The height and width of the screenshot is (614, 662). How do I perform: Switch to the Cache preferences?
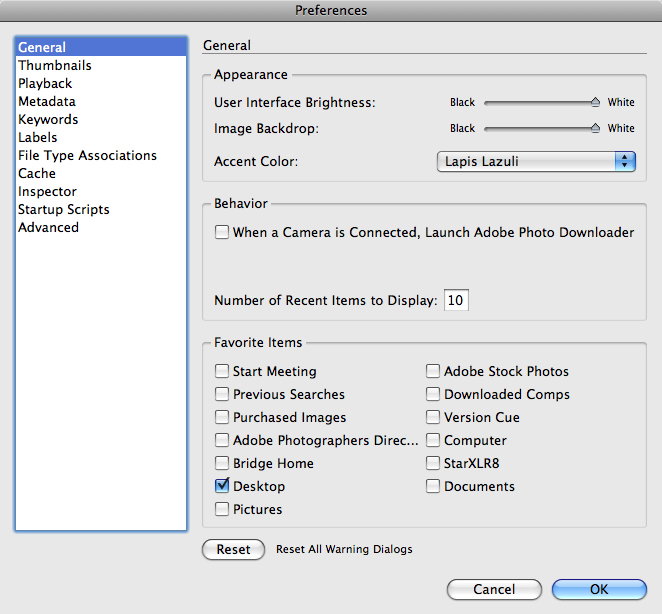click(x=37, y=173)
